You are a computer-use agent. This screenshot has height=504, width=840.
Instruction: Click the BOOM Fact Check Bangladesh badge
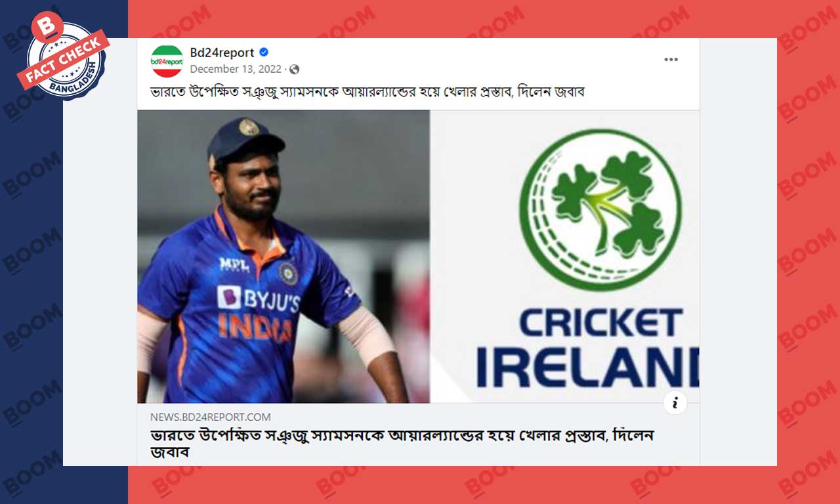64,58
